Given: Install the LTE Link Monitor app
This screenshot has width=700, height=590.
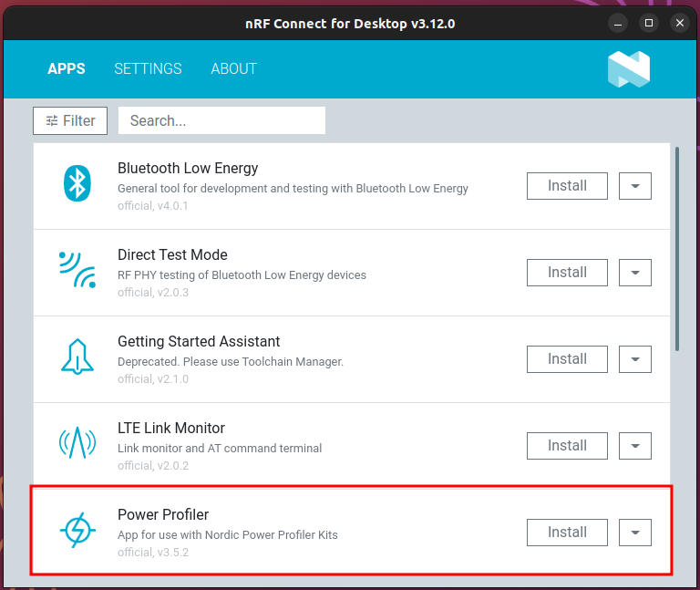Looking at the screenshot, I should pos(567,446).
